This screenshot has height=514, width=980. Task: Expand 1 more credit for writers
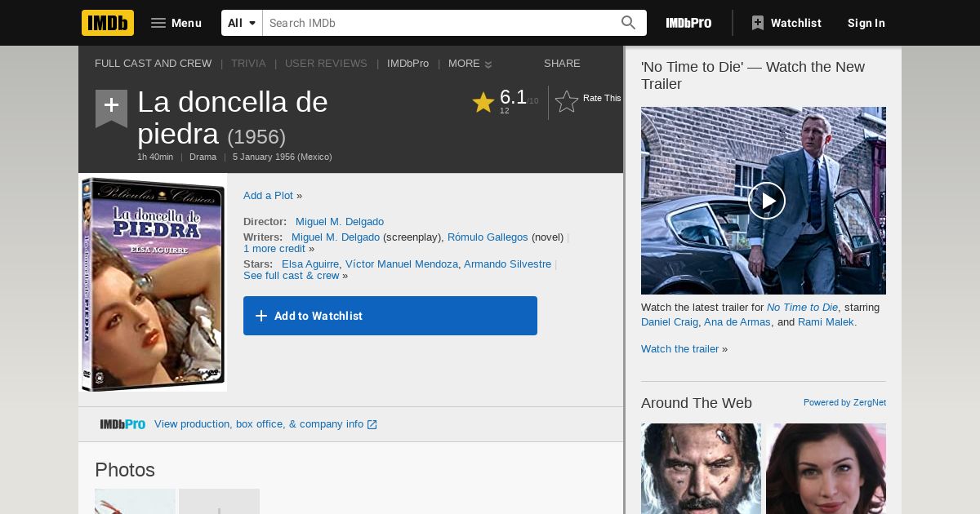coord(274,249)
